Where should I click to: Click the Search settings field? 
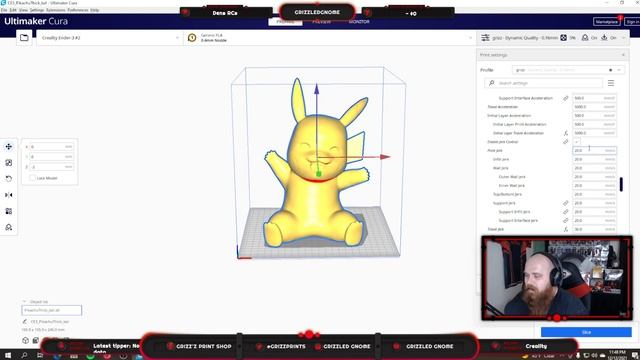coord(543,83)
